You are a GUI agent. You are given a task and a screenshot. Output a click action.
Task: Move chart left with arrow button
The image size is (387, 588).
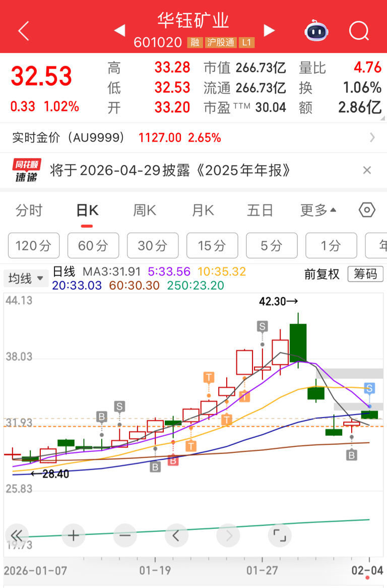click(x=176, y=536)
